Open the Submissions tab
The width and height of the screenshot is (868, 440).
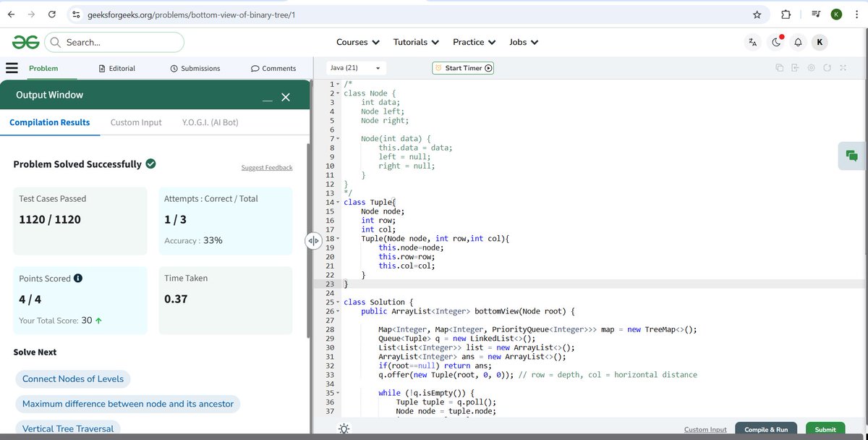tap(195, 68)
